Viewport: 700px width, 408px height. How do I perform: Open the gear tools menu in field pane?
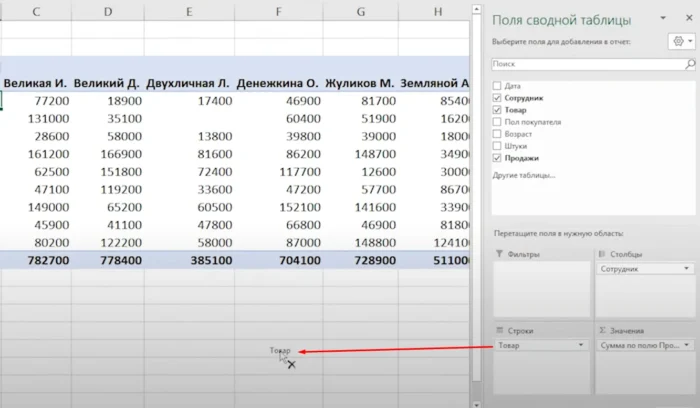[x=678, y=41]
